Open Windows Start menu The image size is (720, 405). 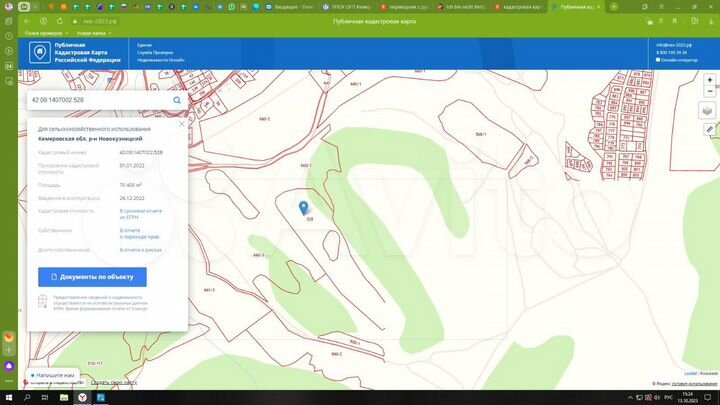[x=9, y=397]
